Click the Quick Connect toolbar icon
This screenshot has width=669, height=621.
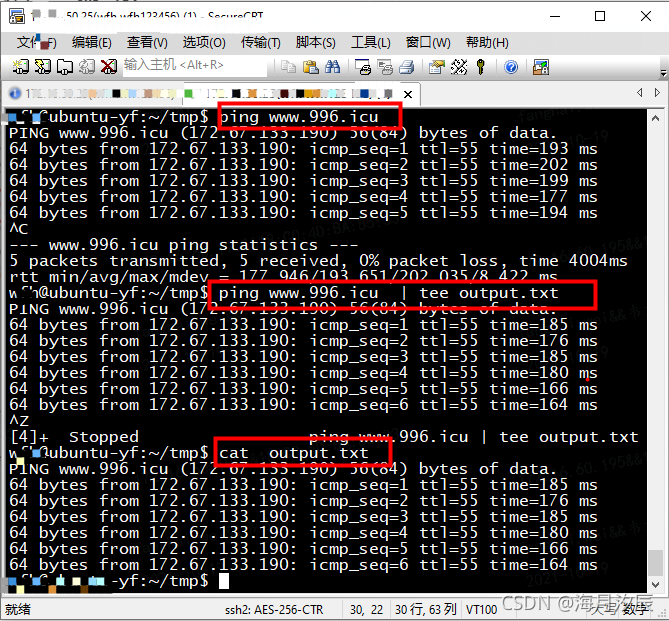coord(43,67)
